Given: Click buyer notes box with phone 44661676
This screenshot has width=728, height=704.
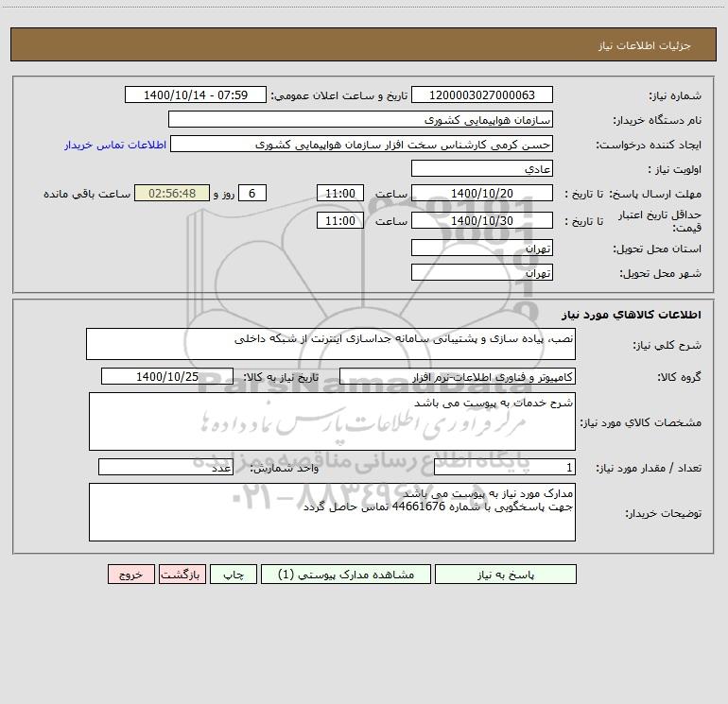Looking at the screenshot, I should [x=332, y=512].
